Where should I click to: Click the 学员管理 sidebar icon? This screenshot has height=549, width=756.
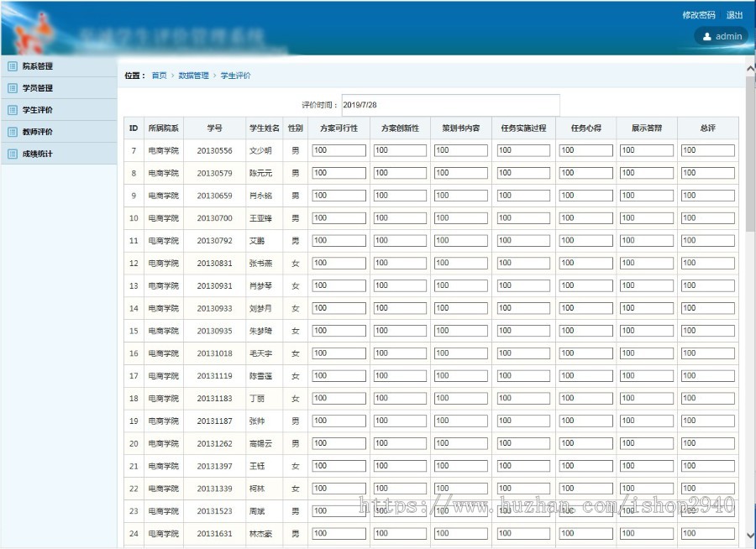tap(11, 87)
